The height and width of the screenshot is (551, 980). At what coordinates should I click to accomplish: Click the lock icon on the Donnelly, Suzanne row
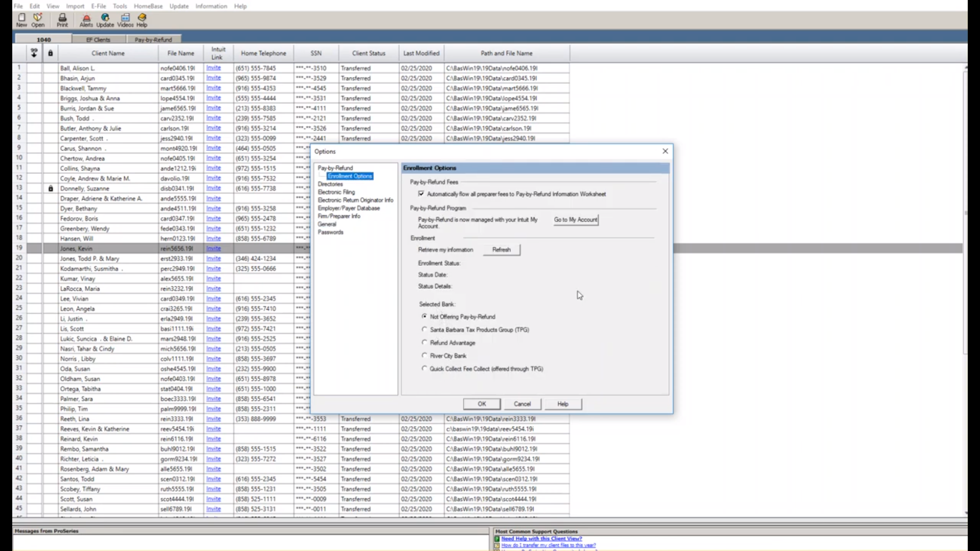[51, 188]
